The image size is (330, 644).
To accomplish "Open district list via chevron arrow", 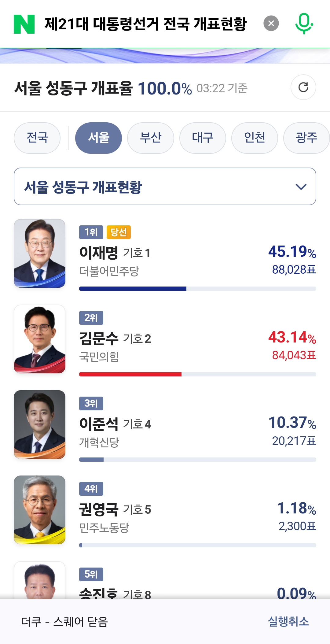I will point(301,187).
